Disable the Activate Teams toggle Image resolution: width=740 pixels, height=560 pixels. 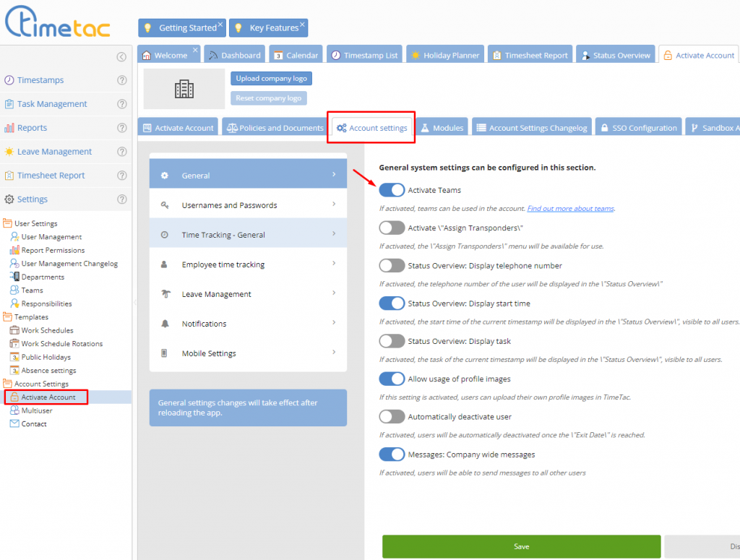(392, 190)
